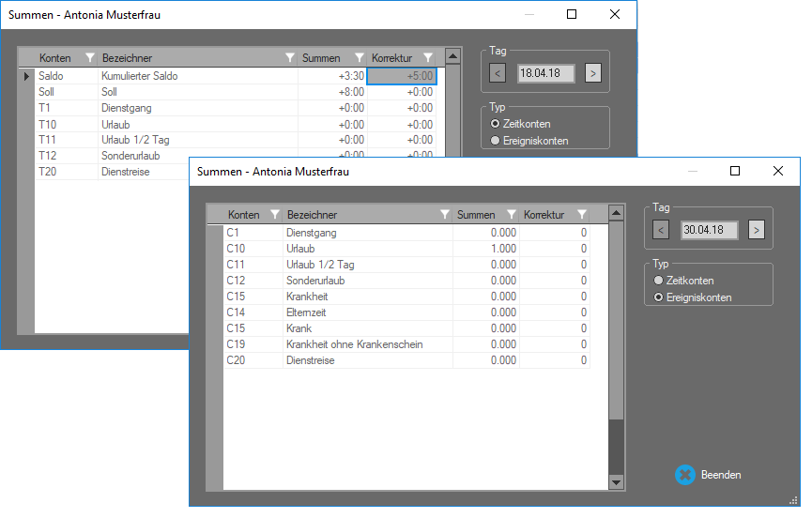Go to previous day from 18.04.18
Screen dimensions: 812x518
click(498, 73)
